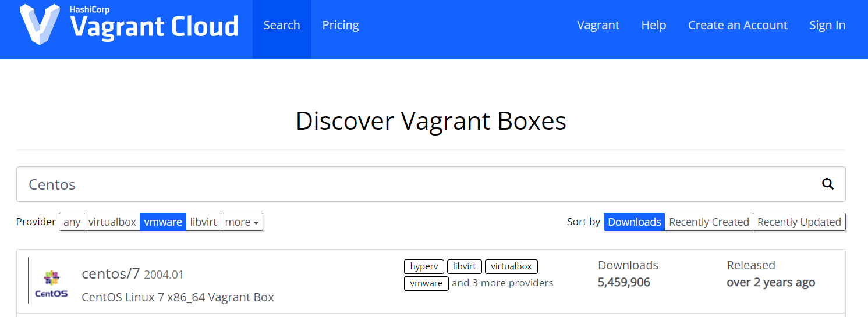The width and height of the screenshot is (868, 317).
Task: Click 'CentOS Linux 7 x86_64 Vagrant Box' description
Action: pos(178,297)
